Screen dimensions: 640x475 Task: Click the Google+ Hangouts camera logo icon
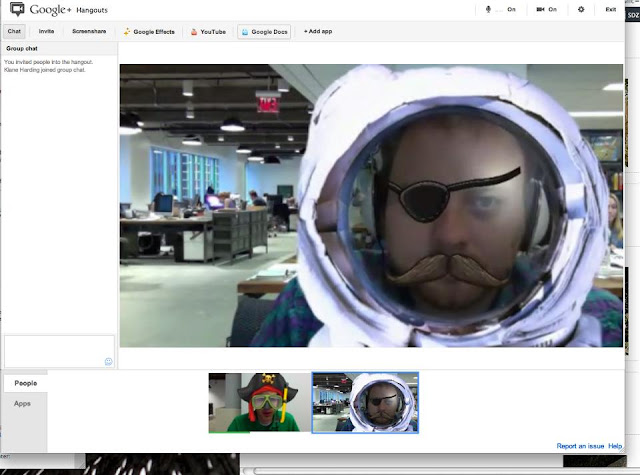point(17,9)
